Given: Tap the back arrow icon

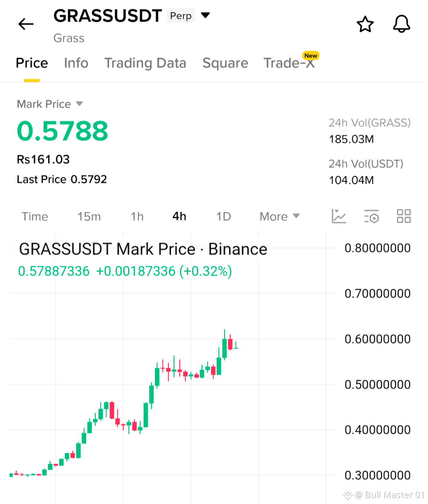Looking at the screenshot, I should tap(26, 24).
